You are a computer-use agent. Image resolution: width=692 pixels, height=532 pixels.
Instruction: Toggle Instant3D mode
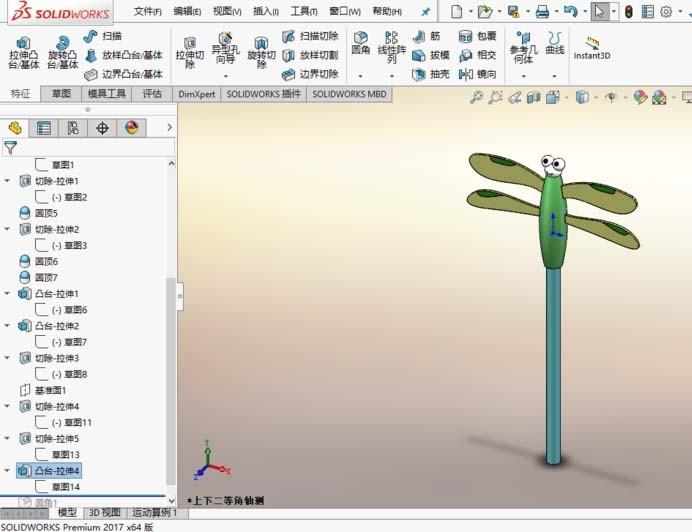tap(592, 48)
